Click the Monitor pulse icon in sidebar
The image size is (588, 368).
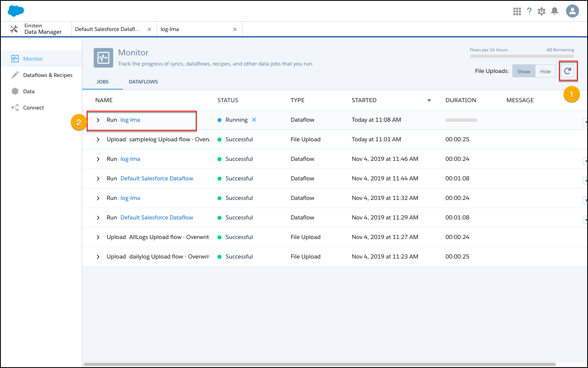15,59
